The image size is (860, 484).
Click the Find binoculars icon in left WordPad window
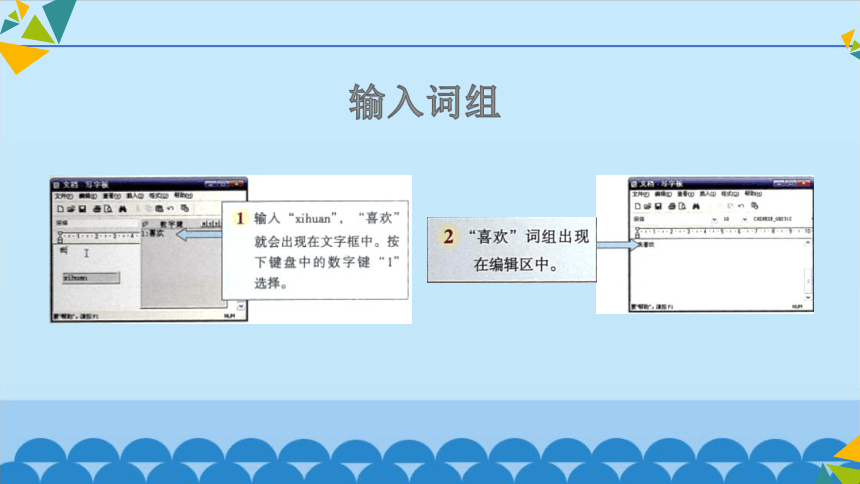pos(123,209)
